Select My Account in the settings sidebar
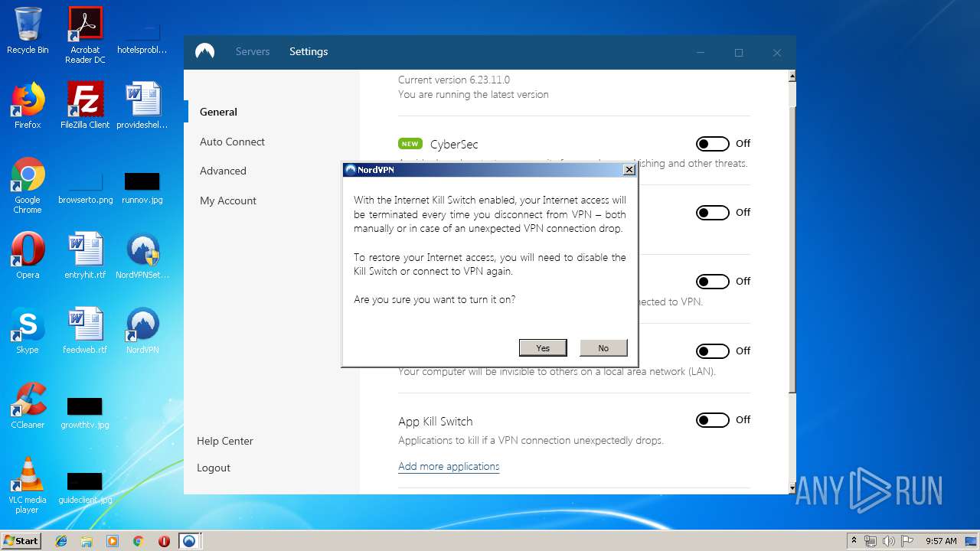This screenshot has height=551, width=980. point(228,201)
